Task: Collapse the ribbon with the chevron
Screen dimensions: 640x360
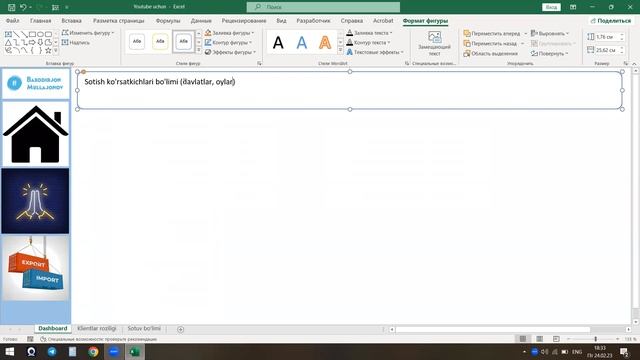Action: click(634, 64)
